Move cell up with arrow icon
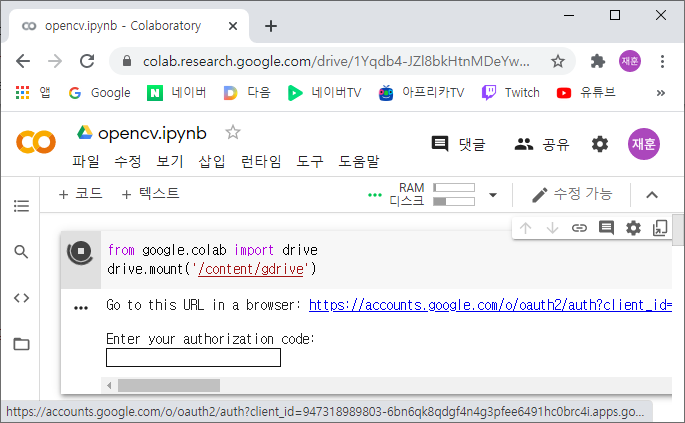Image resolution: width=685 pixels, height=423 pixels. tap(526, 228)
